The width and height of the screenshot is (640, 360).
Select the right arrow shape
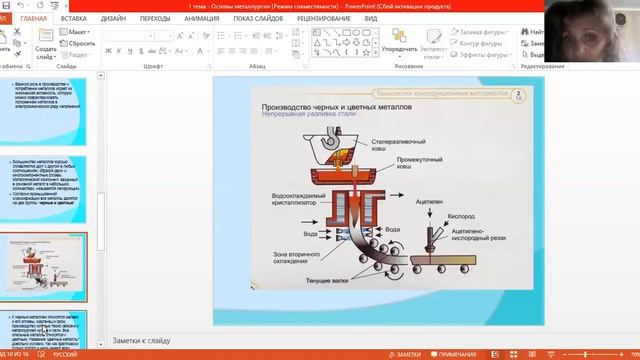point(347,42)
